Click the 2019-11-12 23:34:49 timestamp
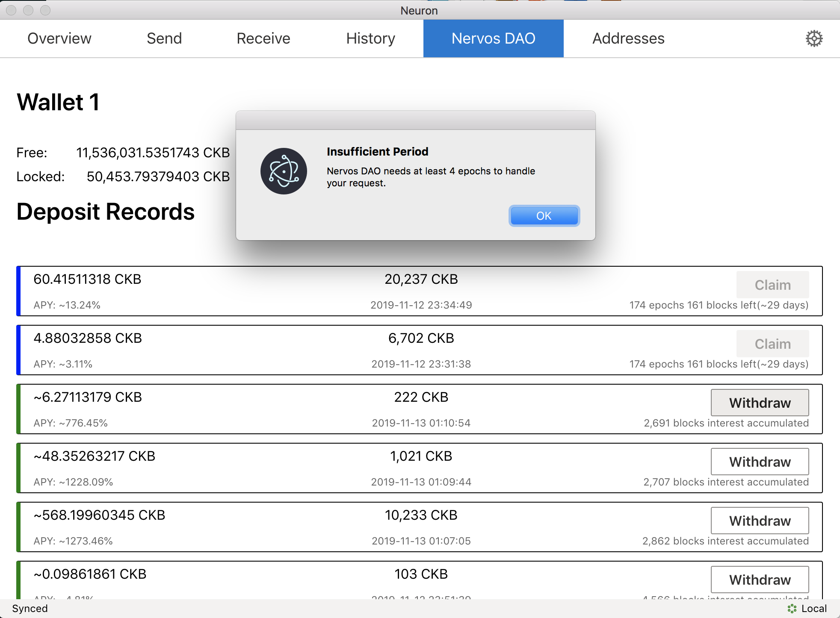The height and width of the screenshot is (618, 840). [x=421, y=305]
